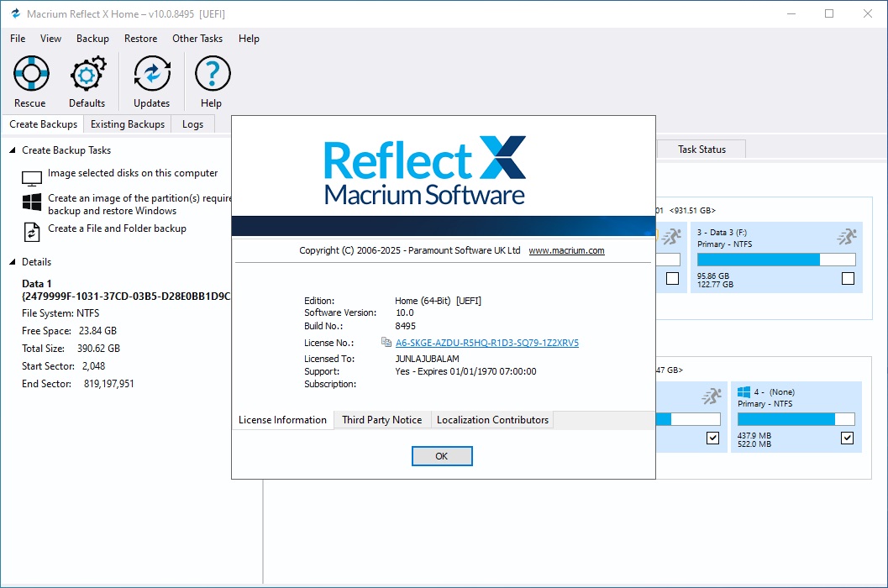This screenshot has height=588, width=888.
Task: Click 'Image selected disks on this computer'
Action: (x=133, y=173)
